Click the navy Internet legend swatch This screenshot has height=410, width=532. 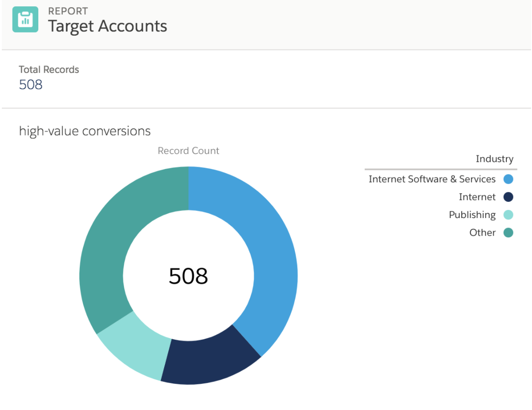pyautogui.click(x=508, y=197)
